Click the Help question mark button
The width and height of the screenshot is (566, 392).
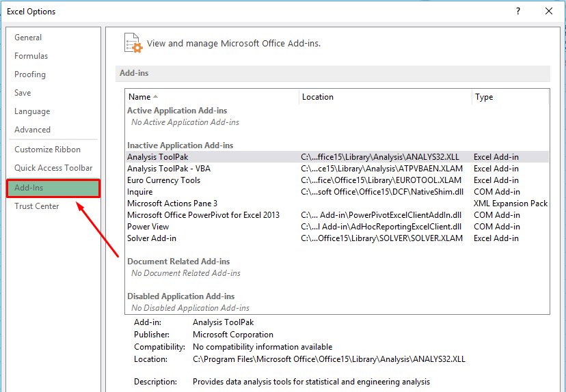(518, 11)
